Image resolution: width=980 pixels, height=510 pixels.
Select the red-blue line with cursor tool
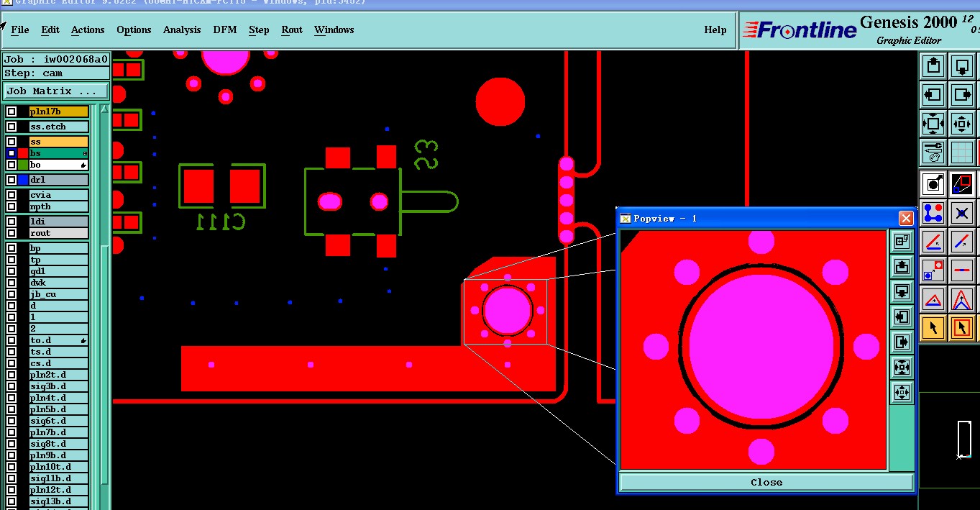coord(933,242)
